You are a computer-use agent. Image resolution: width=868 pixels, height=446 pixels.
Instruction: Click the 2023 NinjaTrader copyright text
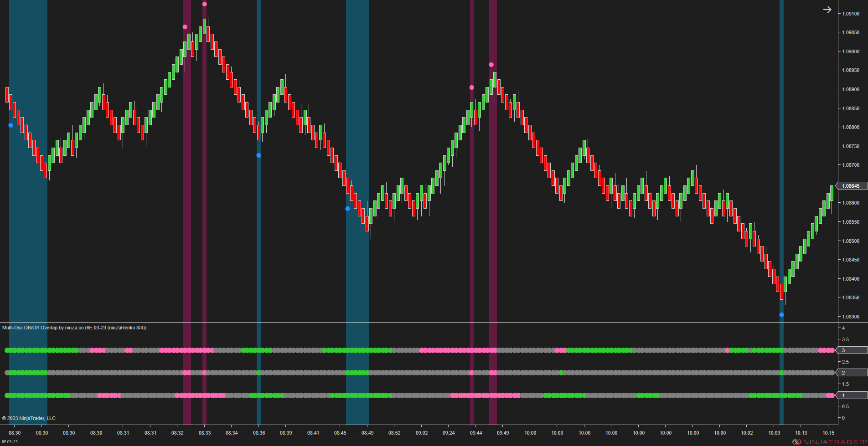coord(29,418)
